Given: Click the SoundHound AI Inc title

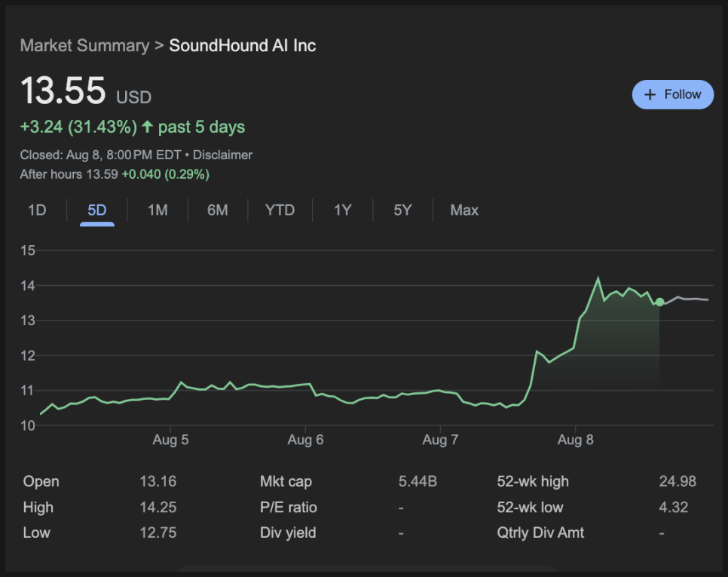Looking at the screenshot, I should click(x=243, y=45).
